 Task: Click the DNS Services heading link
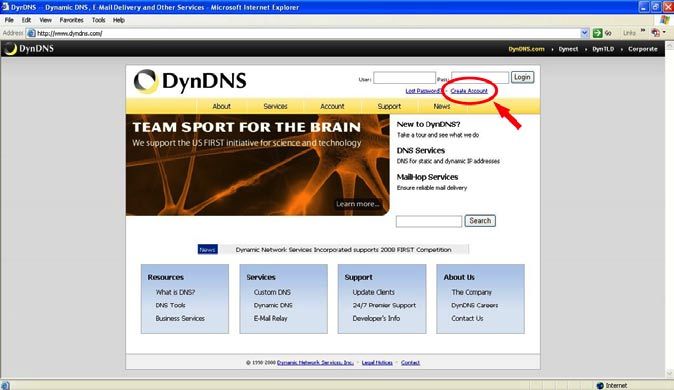420,150
